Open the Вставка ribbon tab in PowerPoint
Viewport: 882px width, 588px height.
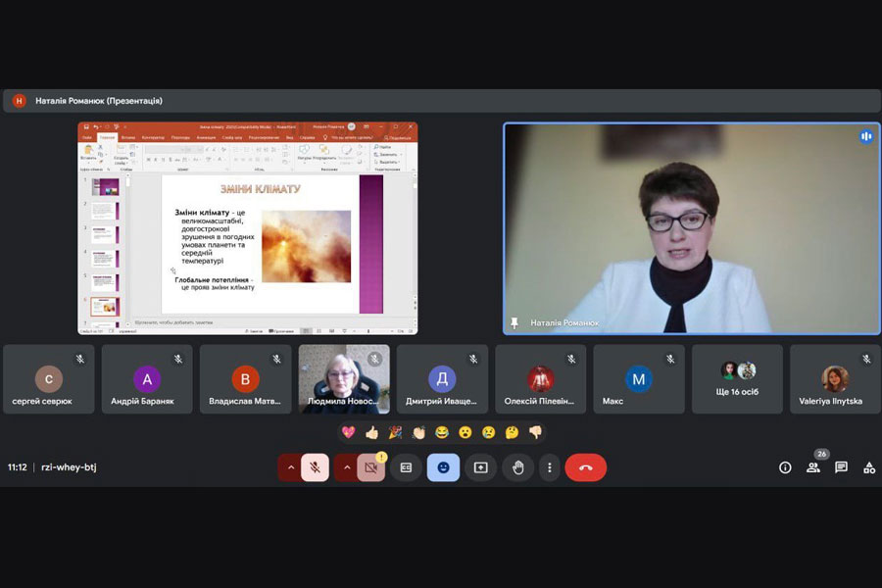click(128, 137)
